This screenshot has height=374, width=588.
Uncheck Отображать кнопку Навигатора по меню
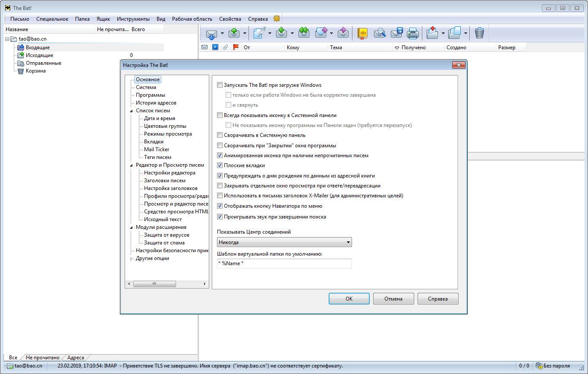[220, 206]
